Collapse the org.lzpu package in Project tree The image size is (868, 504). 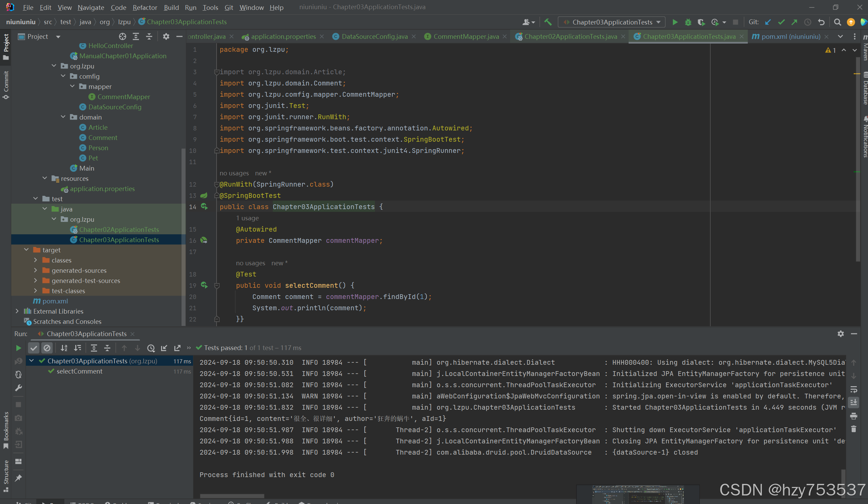pyautogui.click(x=54, y=65)
